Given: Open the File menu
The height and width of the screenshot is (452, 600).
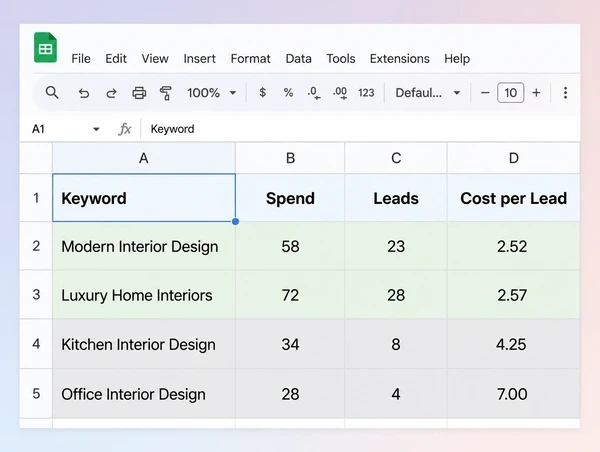Looking at the screenshot, I should [81, 59].
